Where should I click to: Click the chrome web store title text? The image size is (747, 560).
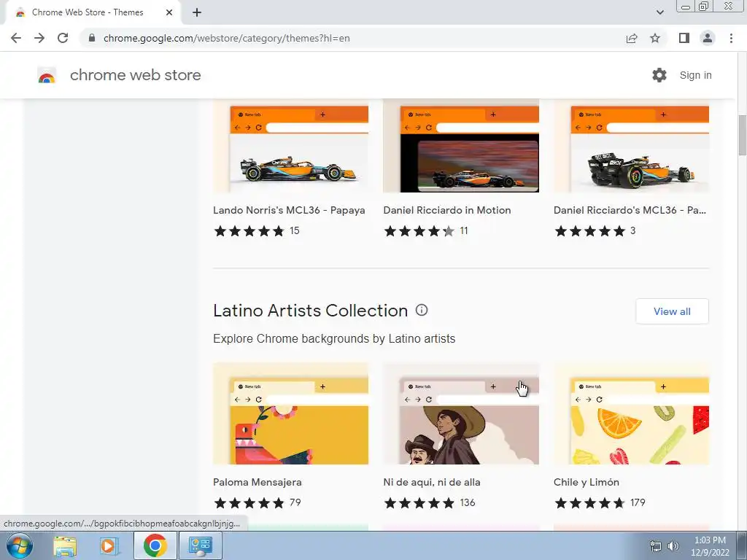[x=135, y=75]
